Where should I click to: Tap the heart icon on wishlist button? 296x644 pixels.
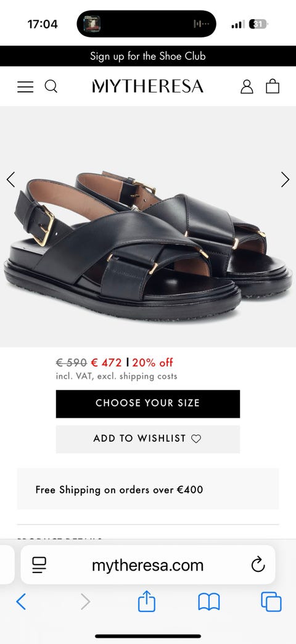click(196, 439)
